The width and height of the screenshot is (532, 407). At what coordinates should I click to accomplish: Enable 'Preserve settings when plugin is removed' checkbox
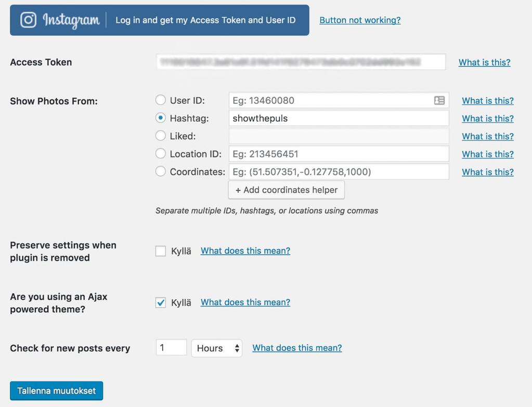point(161,251)
